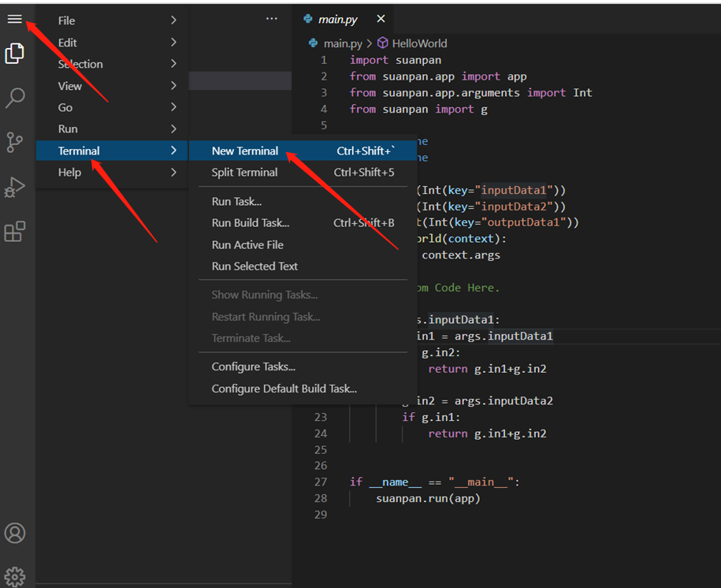This screenshot has width=721, height=588.
Task: Select Configure Default Build Task option
Action: 284,389
